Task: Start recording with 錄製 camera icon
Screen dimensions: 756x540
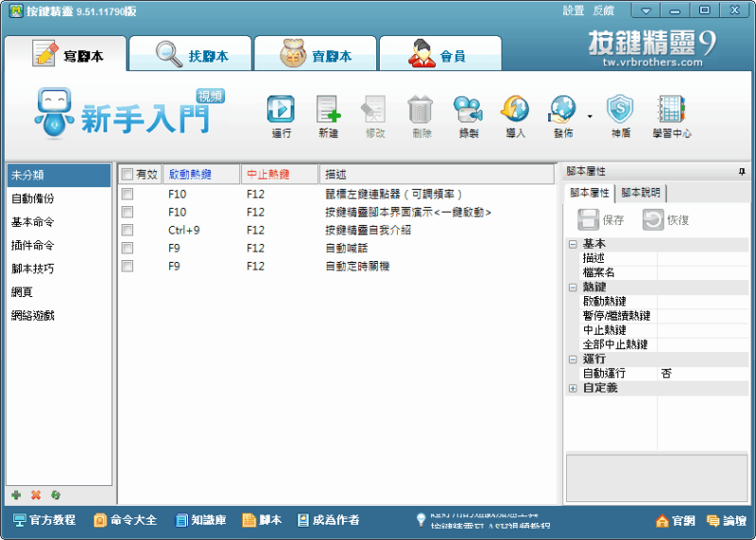Action: 468,116
